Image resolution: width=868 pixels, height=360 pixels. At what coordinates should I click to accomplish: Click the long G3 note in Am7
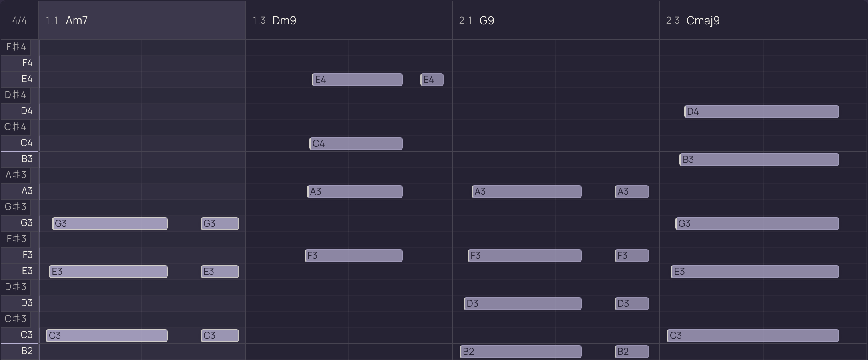click(x=110, y=224)
